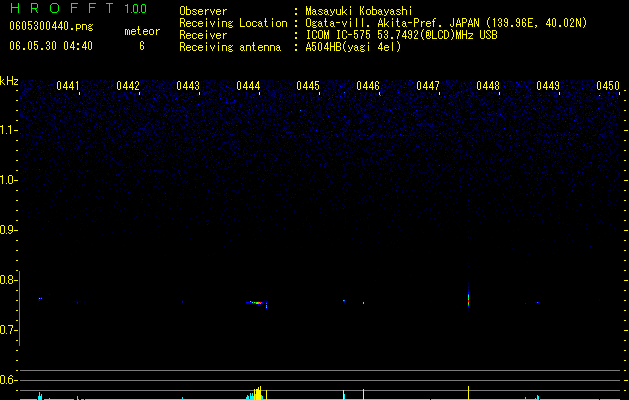Click the strong red meteor echo near 0448
The width and height of the screenshot is (629, 400).
[468, 299]
